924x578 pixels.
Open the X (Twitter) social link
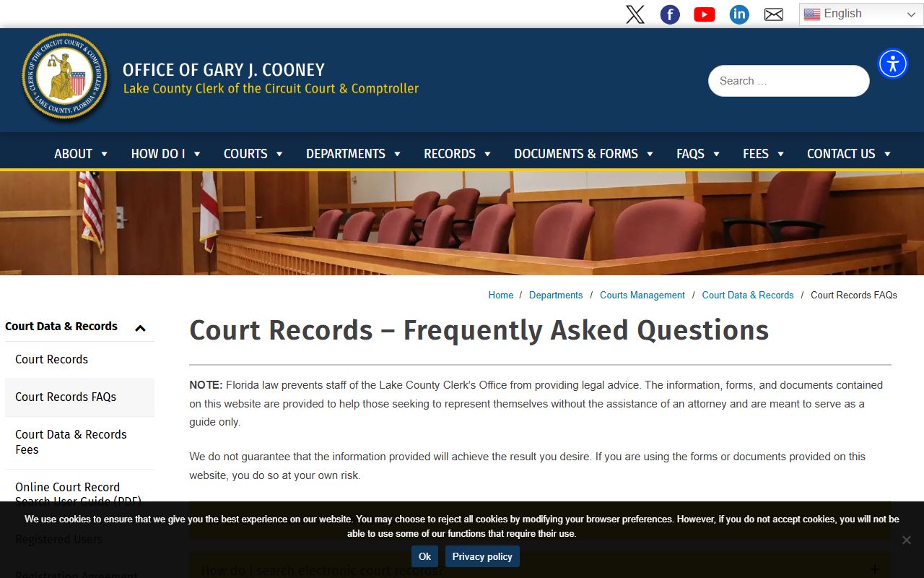point(635,14)
